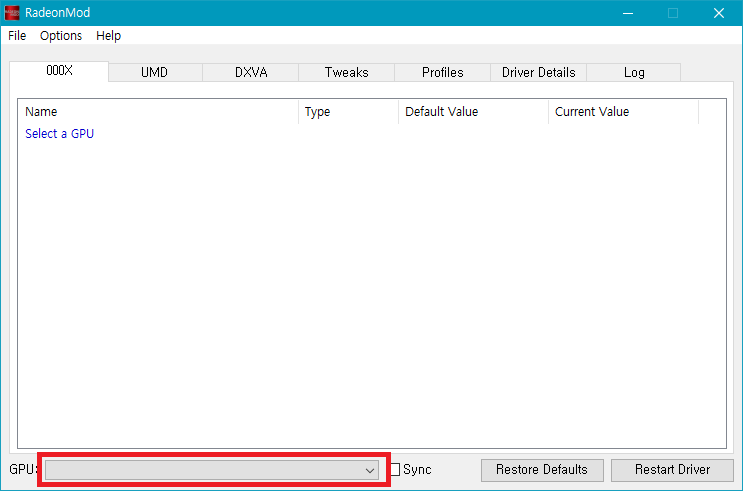The height and width of the screenshot is (491, 743).
Task: Click the RadeonMod title bar app icon
Action: pyautogui.click(x=13, y=13)
